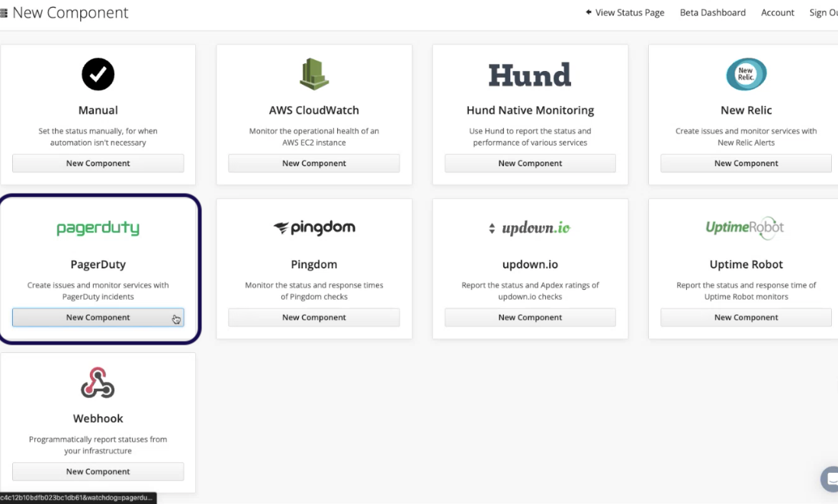Click the New Relic logo
The width and height of the screenshot is (838, 504).
[746, 74]
